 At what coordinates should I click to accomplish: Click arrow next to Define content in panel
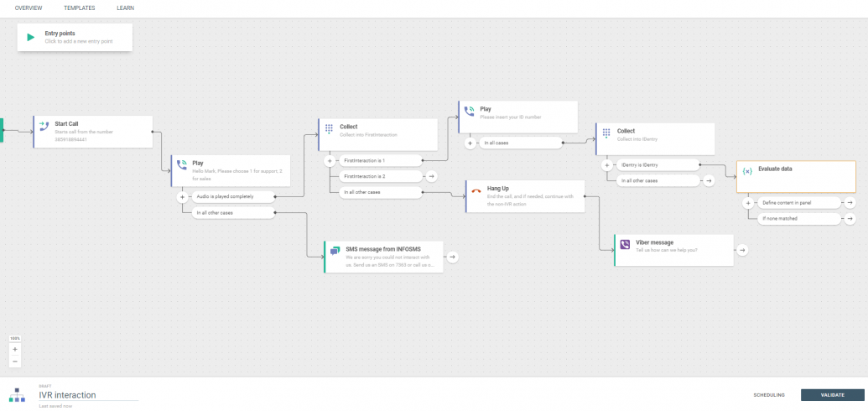850,203
